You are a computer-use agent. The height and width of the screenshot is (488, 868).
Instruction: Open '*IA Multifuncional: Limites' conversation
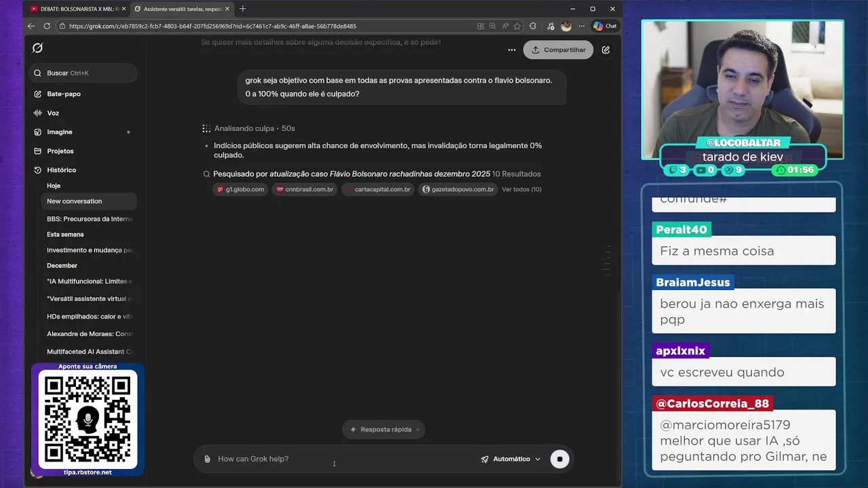pos(89,281)
